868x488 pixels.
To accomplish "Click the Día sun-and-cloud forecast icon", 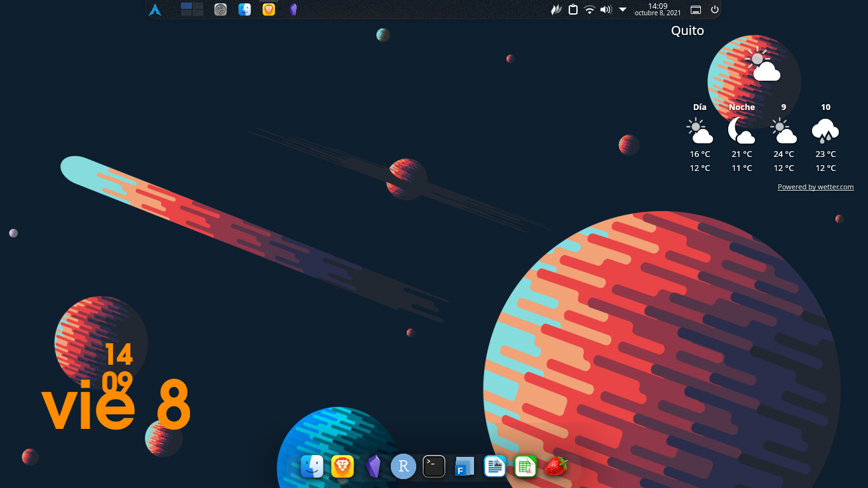I will 700,130.
